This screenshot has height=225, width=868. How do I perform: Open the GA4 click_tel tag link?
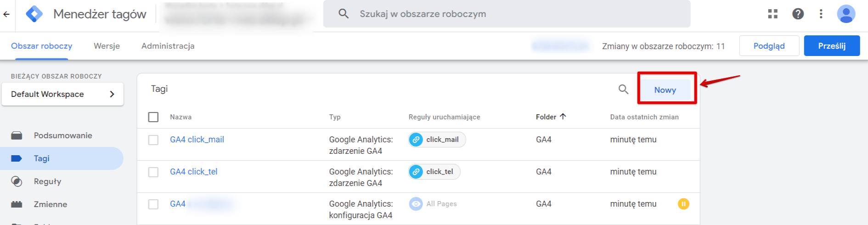194,172
